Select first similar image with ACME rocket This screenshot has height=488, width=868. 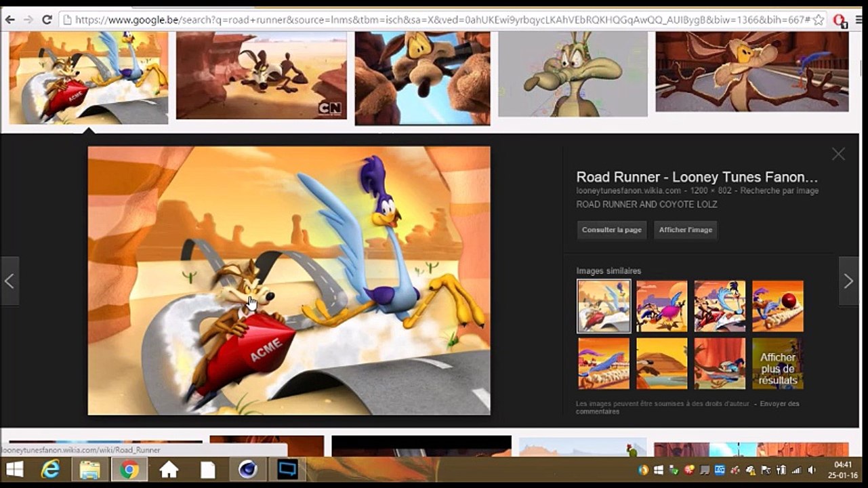(604, 306)
